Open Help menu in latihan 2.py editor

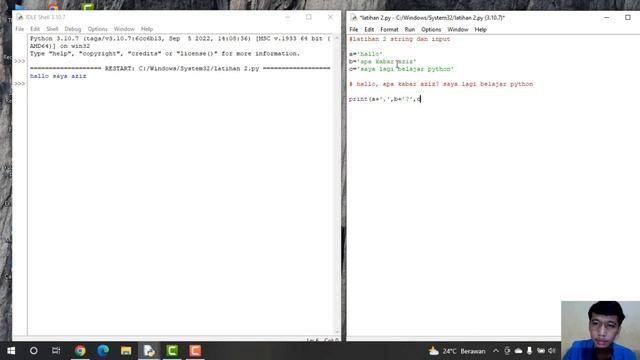(x=480, y=29)
